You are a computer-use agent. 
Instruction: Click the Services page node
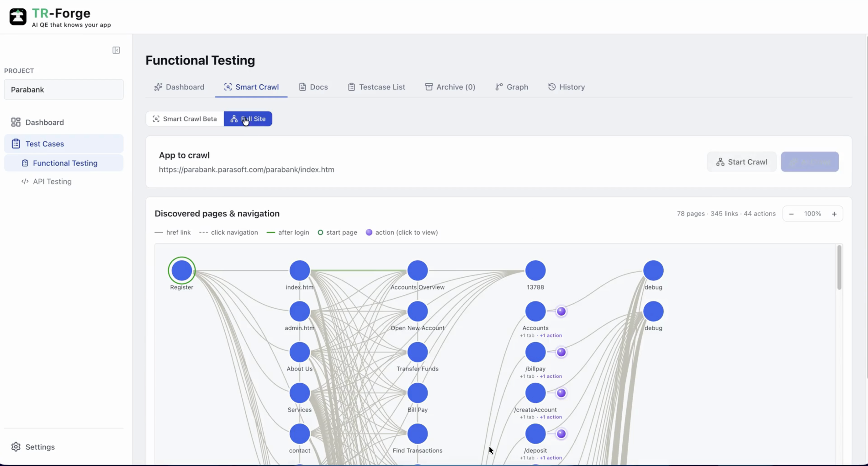tap(299, 393)
